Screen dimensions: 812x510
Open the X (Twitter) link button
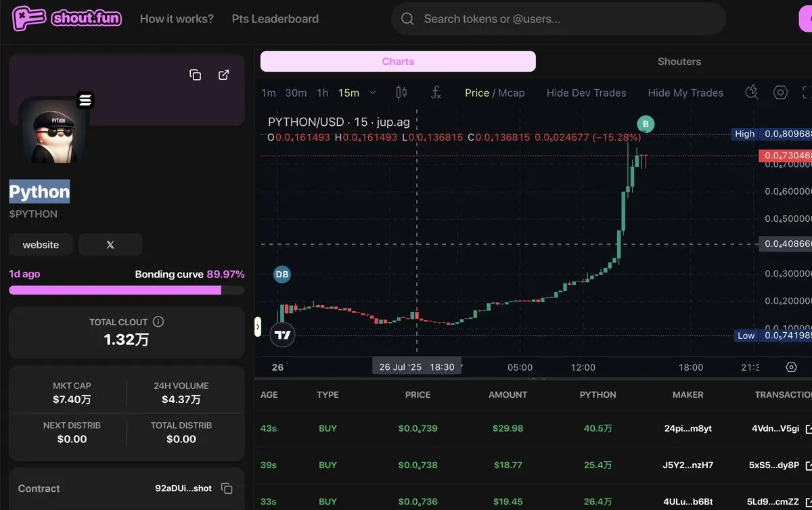click(110, 245)
